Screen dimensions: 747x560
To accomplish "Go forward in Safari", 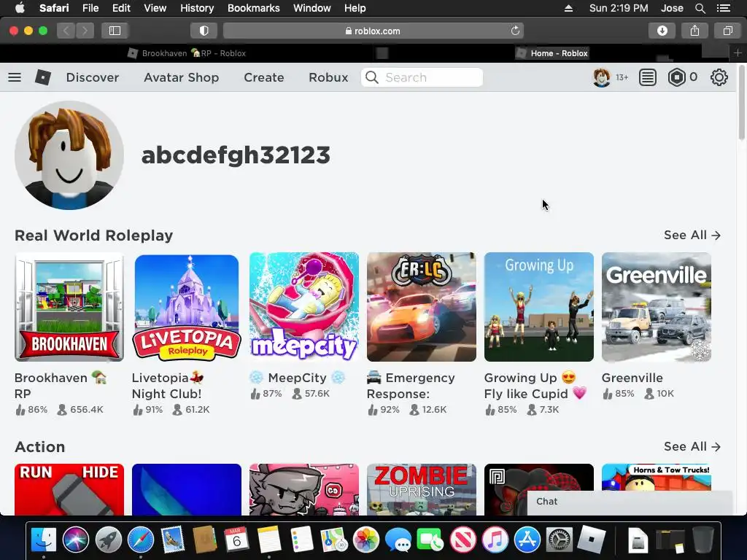I will click(85, 31).
